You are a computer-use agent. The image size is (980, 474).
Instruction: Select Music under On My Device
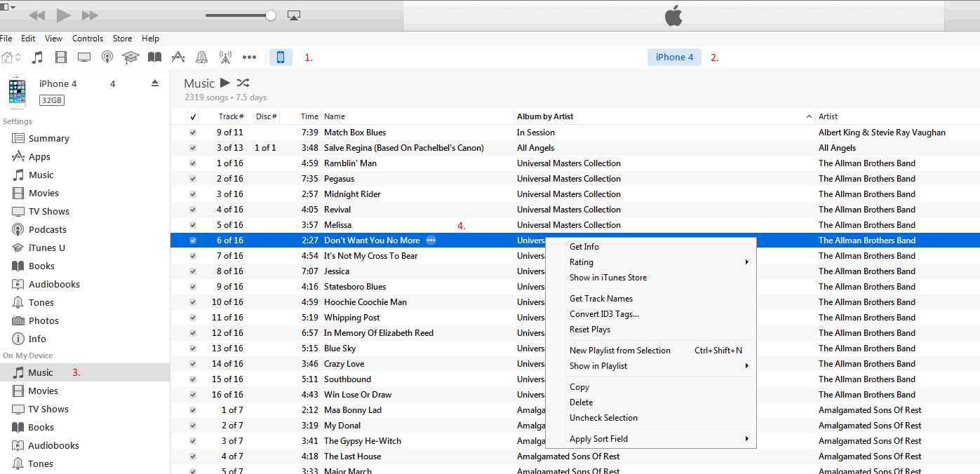pyautogui.click(x=84, y=372)
